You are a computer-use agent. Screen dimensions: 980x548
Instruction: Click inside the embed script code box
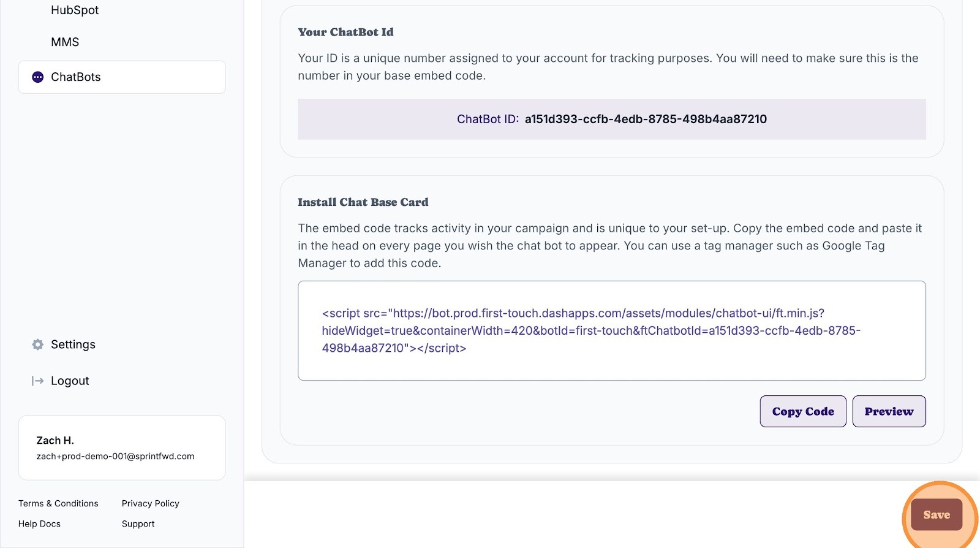[x=612, y=331]
